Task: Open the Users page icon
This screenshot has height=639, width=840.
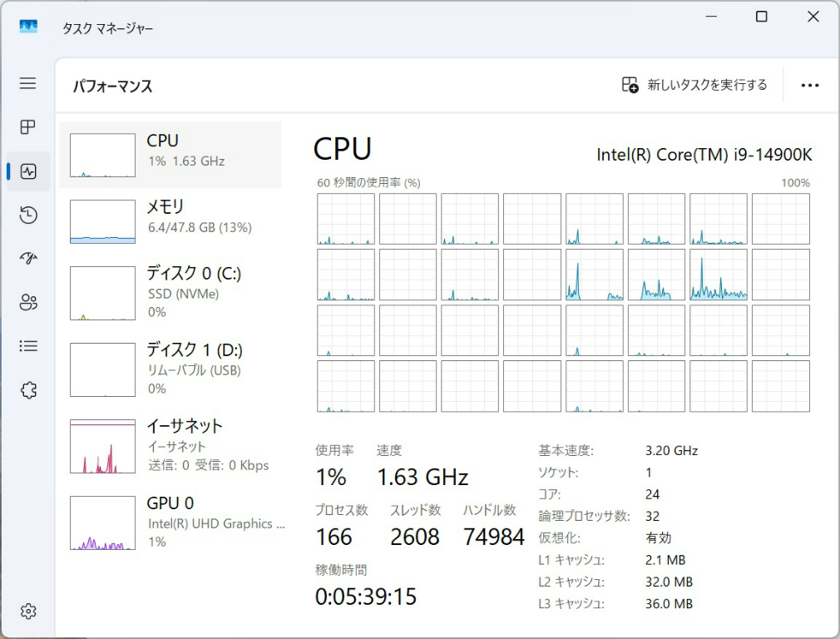Action: [28, 302]
